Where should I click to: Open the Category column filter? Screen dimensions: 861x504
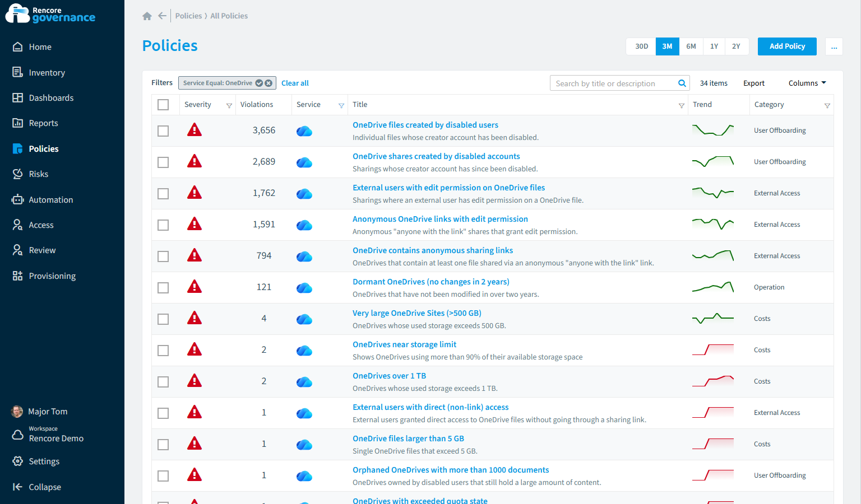coord(827,105)
